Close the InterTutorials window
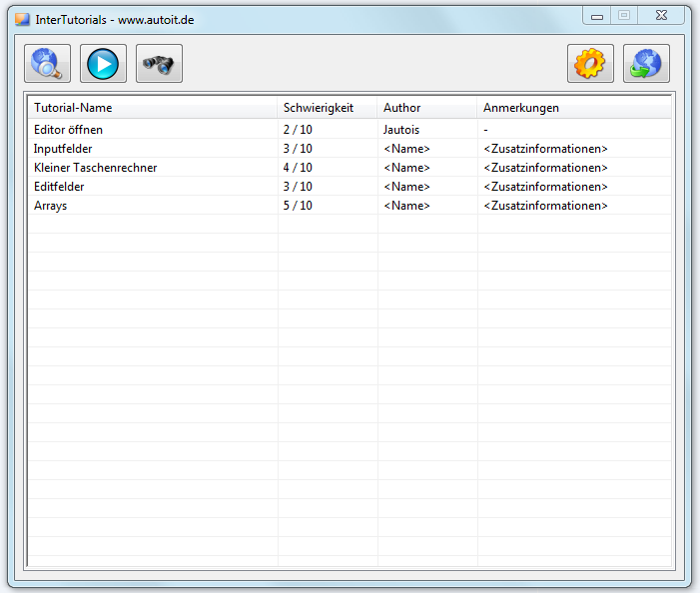This screenshot has height=593, width=700. point(659,16)
